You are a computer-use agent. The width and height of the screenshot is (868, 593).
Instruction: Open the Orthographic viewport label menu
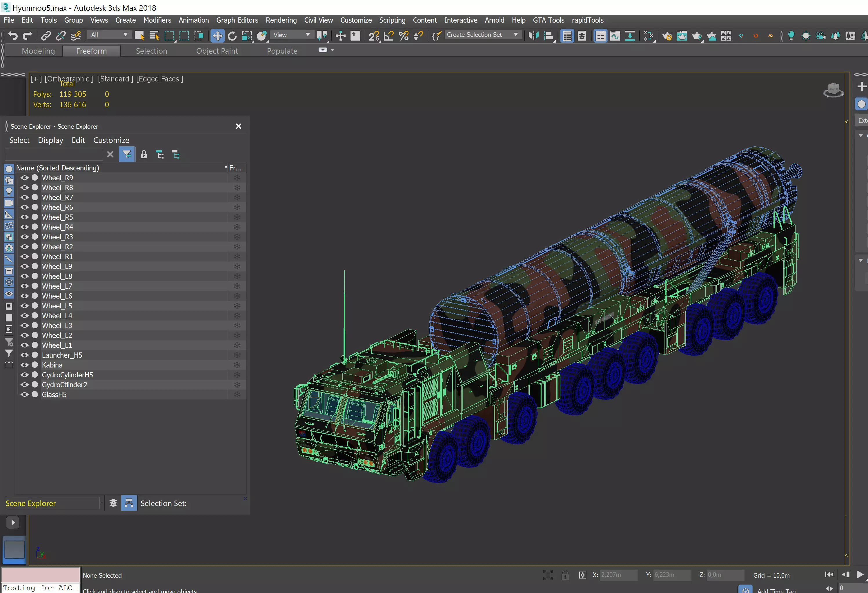[x=69, y=79]
